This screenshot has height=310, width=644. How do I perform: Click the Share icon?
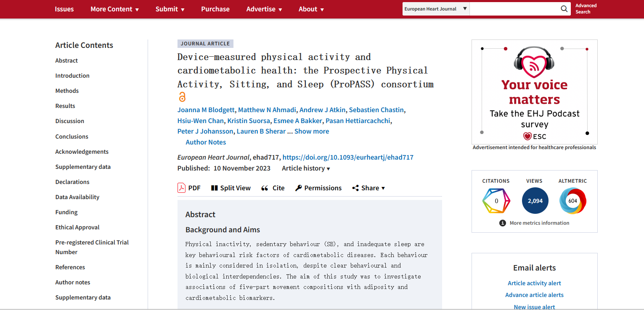pos(355,188)
